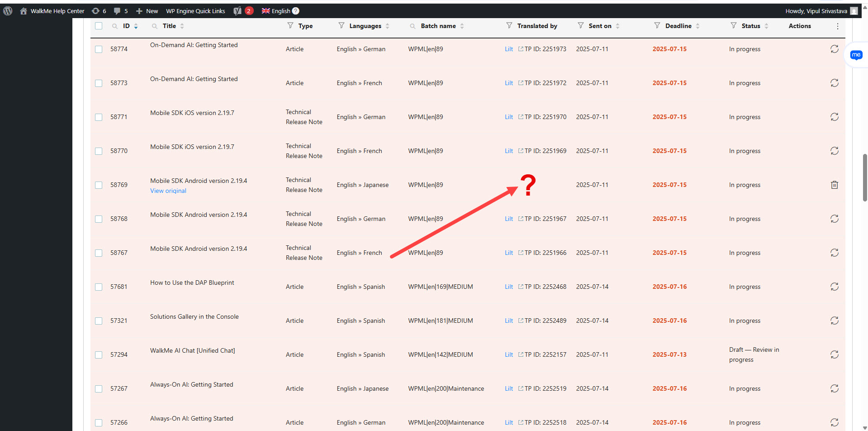The image size is (868, 431).
Task: Refresh status for job 57294
Action: [x=835, y=354]
